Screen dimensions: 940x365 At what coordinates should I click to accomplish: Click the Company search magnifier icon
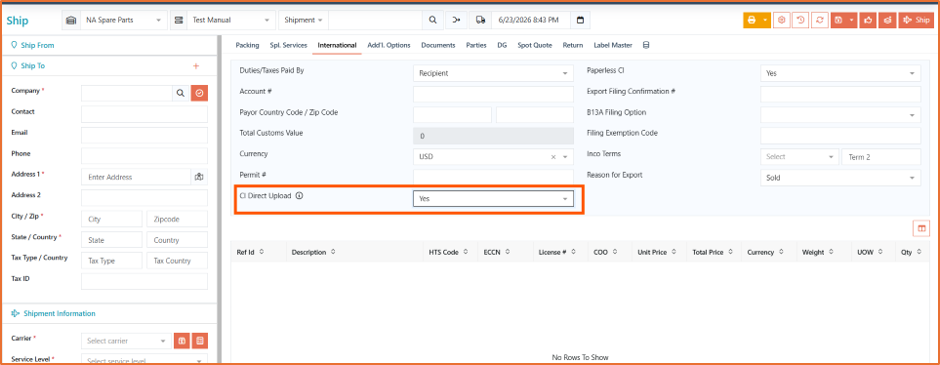pyautogui.click(x=180, y=93)
